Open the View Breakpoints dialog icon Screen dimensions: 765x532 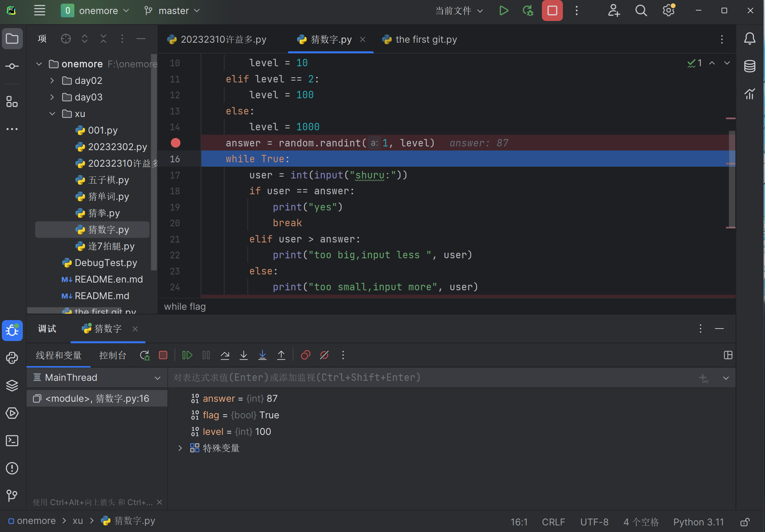[x=306, y=355]
